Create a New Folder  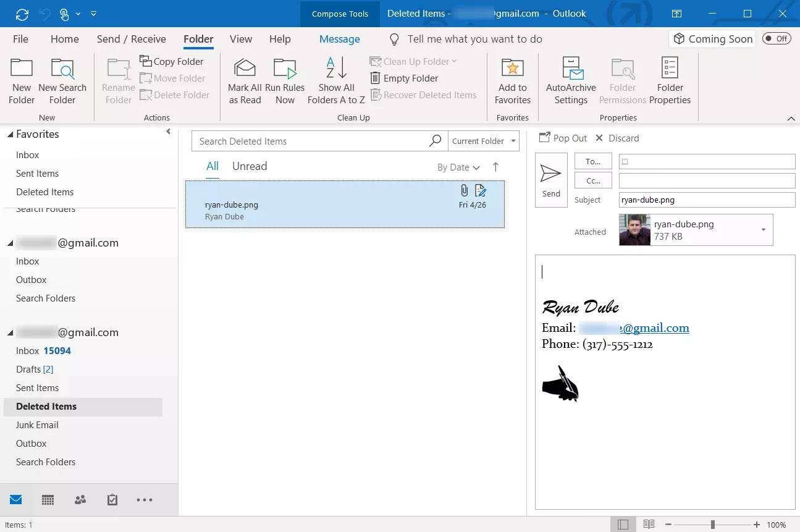click(x=22, y=82)
